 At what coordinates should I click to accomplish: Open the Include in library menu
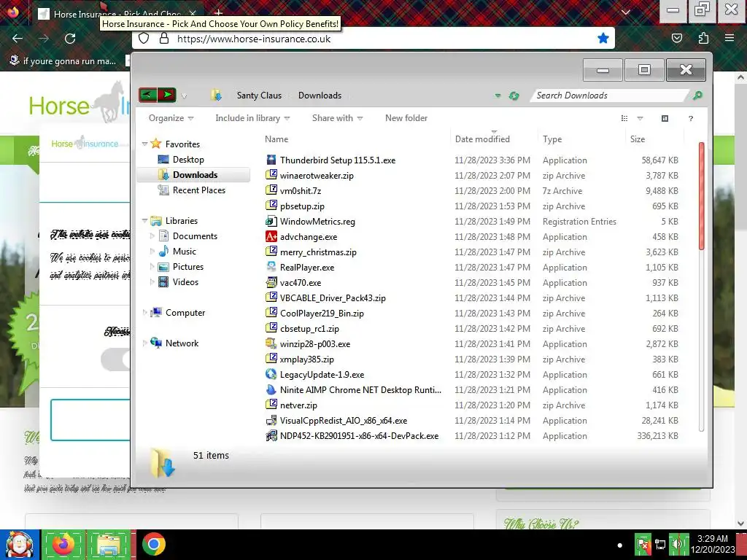252,118
